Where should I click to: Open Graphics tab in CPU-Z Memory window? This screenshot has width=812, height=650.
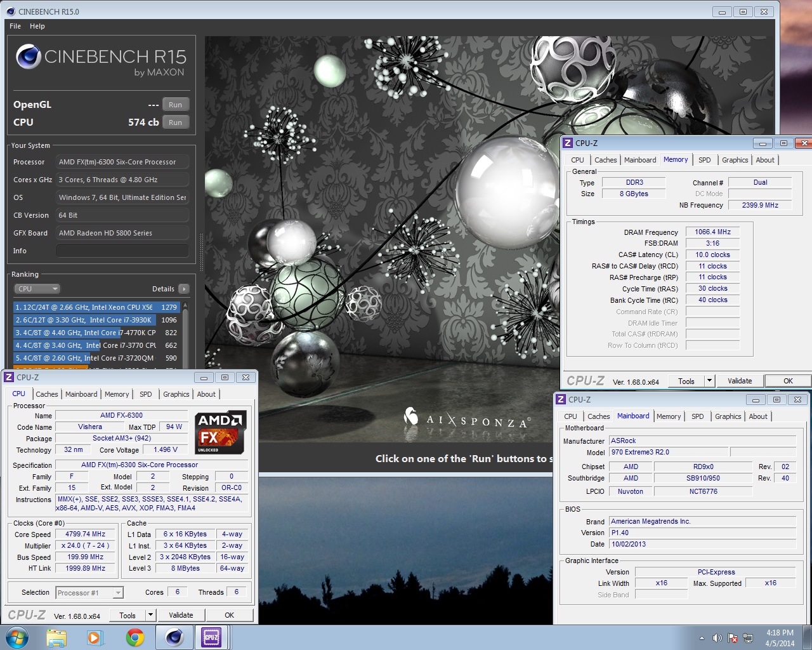pyautogui.click(x=735, y=160)
